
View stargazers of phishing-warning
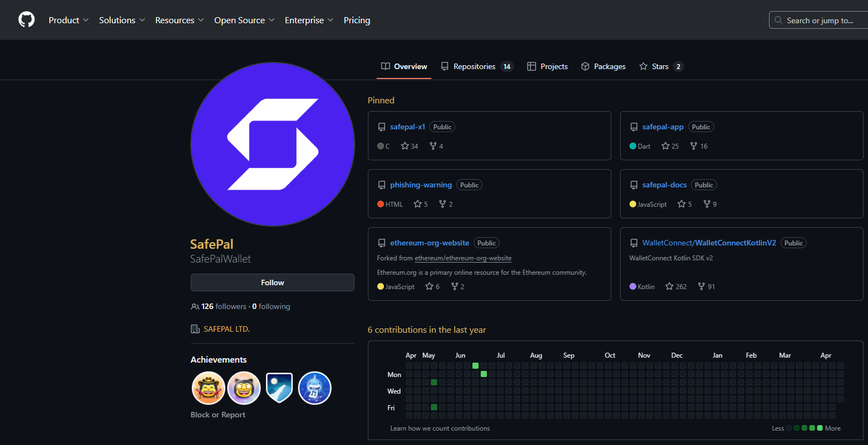(420, 204)
